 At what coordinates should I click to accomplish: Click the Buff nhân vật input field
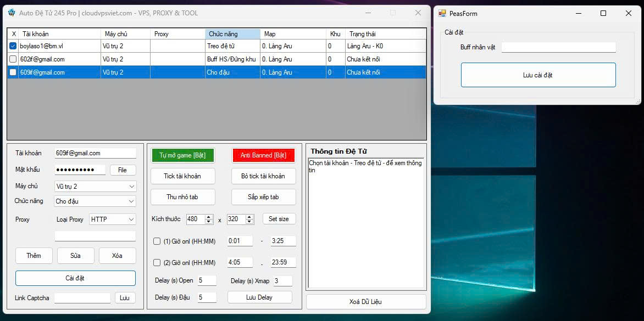(x=558, y=47)
